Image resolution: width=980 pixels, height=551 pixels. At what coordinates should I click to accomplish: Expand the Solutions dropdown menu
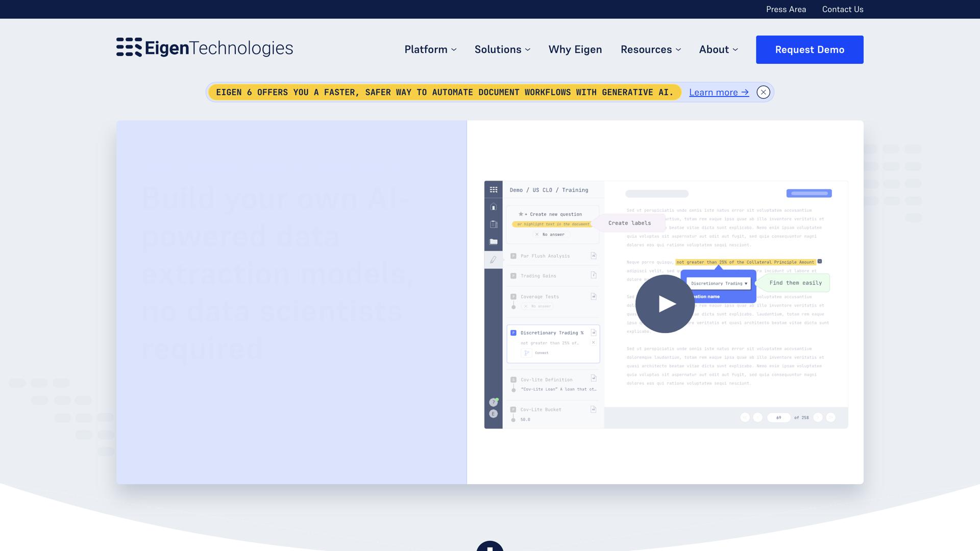[502, 49]
